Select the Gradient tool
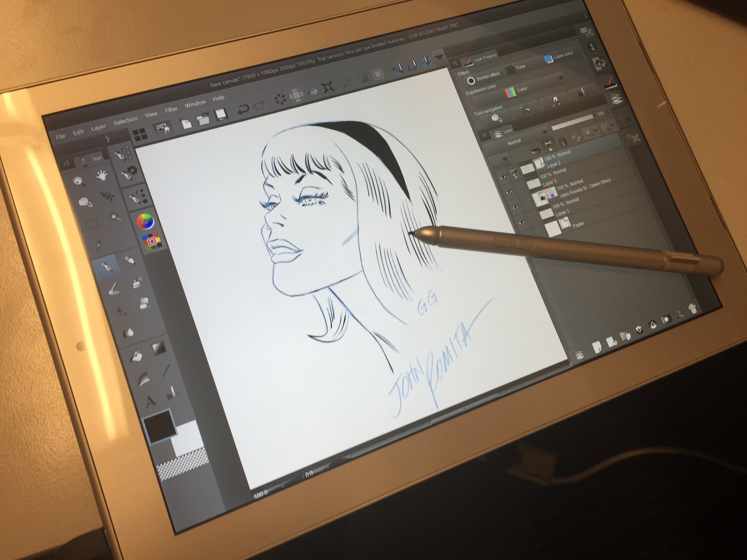 point(159,348)
